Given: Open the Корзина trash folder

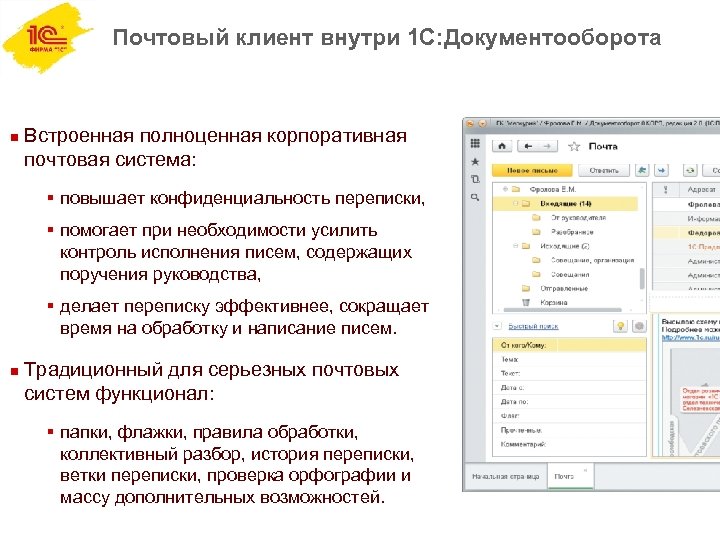Looking at the screenshot, I should [x=553, y=303].
